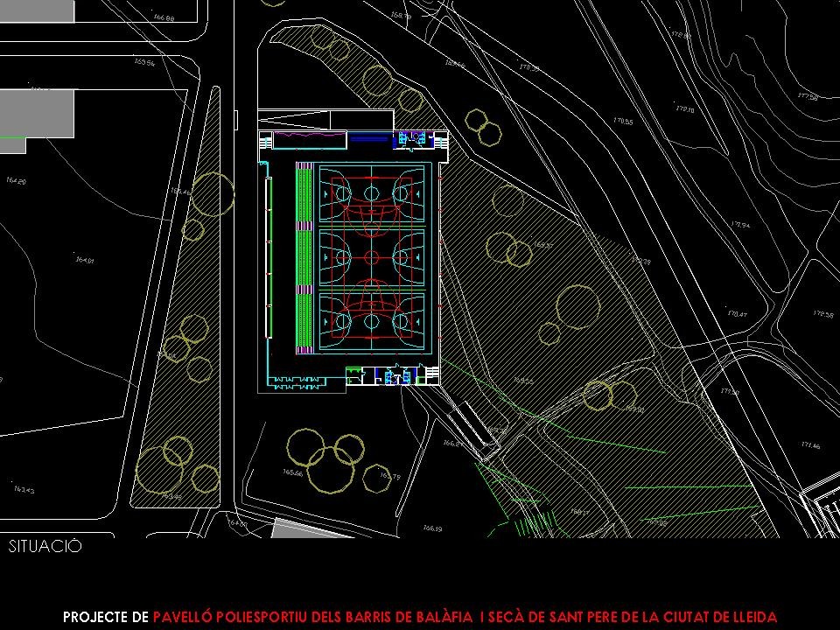Select the center circle of the top basketball court
The width and height of the screenshot is (840, 630).
pos(371,192)
